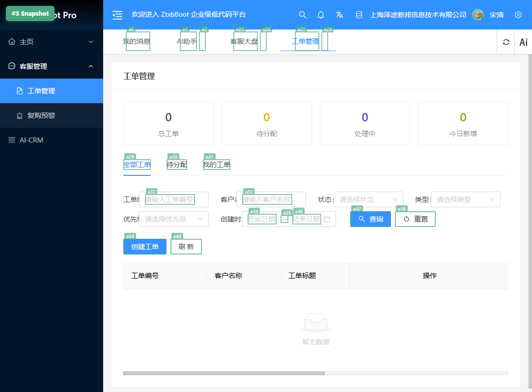532x392 pixels.
Task: Switch to the 我的消息 page tab
Action: click(136, 41)
